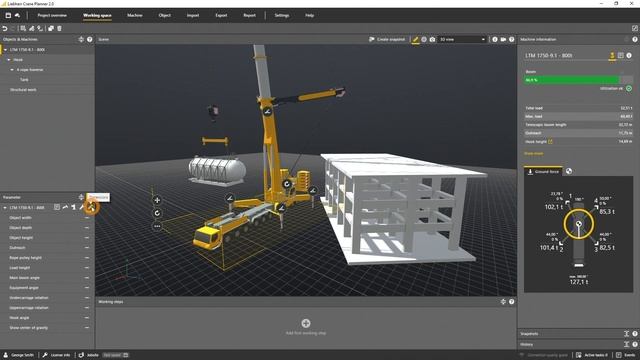Open the Machine menu

tap(135, 16)
